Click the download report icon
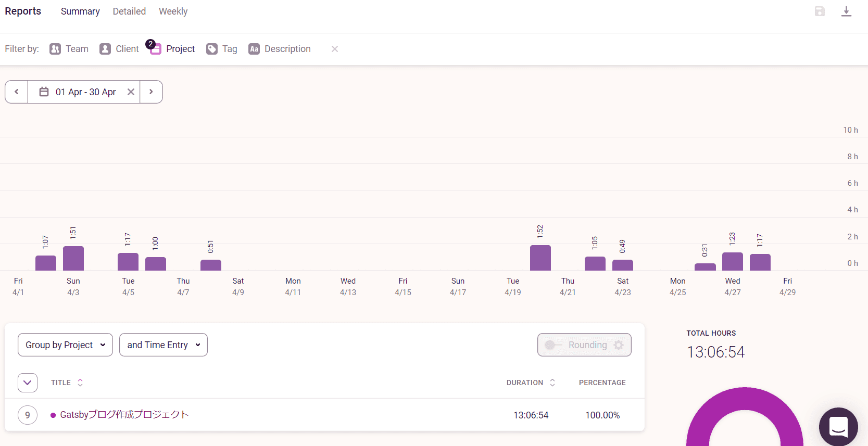 coord(846,11)
